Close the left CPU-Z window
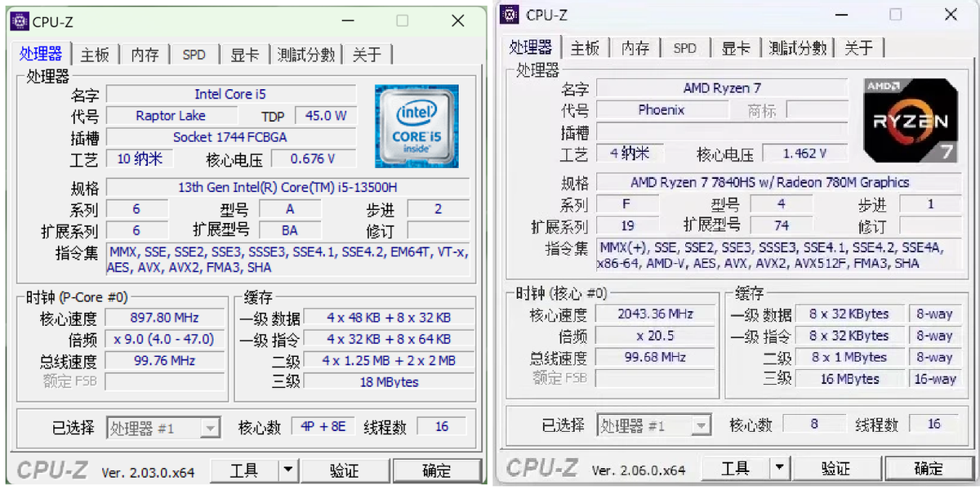Image resolution: width=980 pixels, height=490 pixels. click(457, 21)
